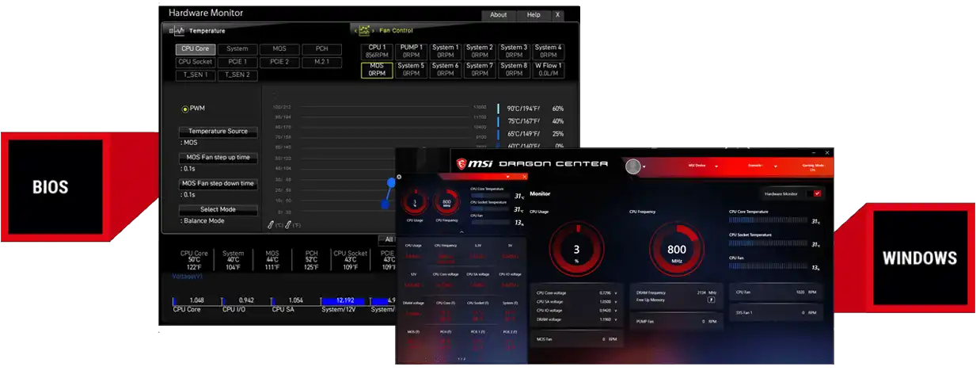980x386 pixels.
Task: Click the 65°C/149°F fan point slider
Action: point(499,134)
